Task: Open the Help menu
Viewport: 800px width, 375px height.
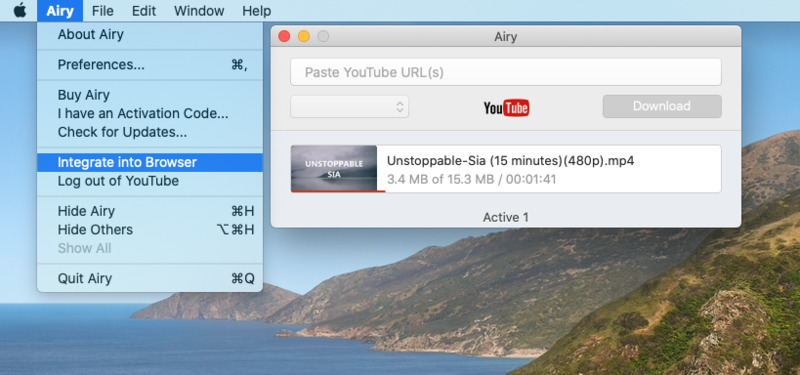Action: point(256,11)
